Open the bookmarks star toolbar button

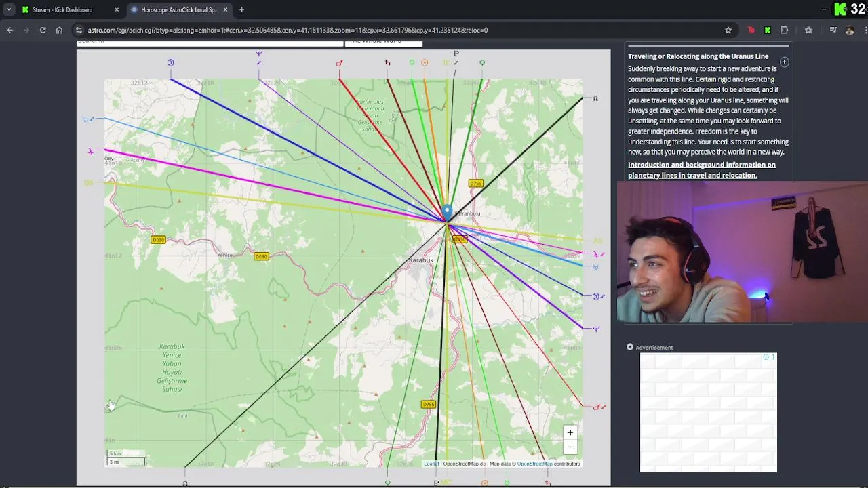click(808, 30)
